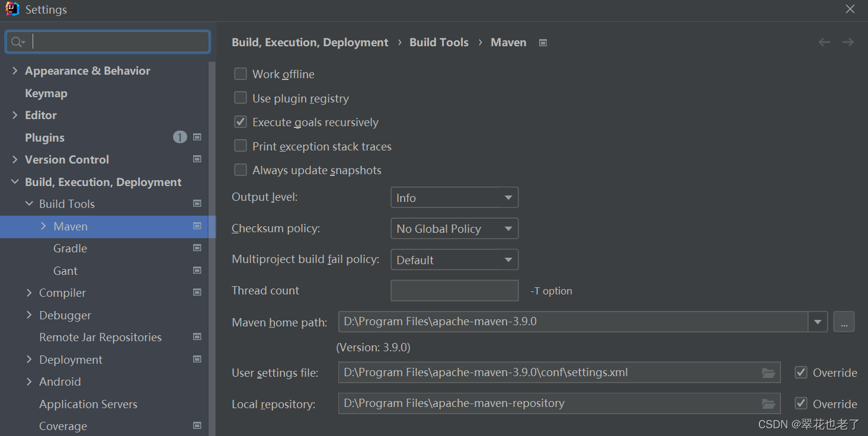
Task: Check Always update snapshots
Action: [x=241, y=170]
